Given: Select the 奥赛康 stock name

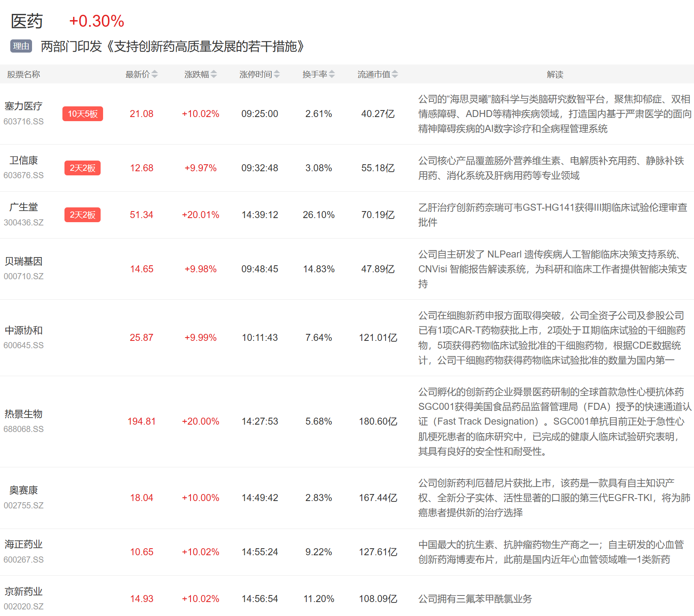Looking at the screenshot, I should pyautogui.click(x=23, y=490).
